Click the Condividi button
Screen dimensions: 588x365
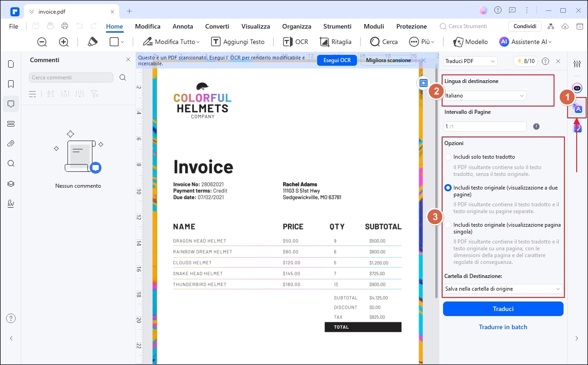tap(525, 26)
